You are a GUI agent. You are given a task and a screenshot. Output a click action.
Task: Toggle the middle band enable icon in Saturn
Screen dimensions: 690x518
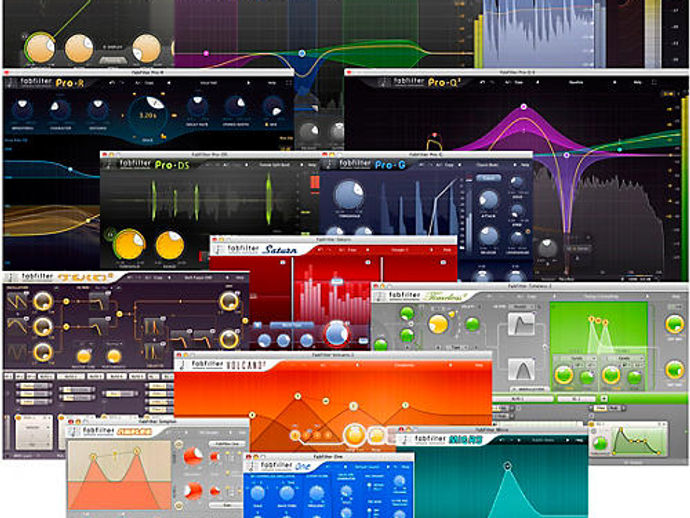368,262
